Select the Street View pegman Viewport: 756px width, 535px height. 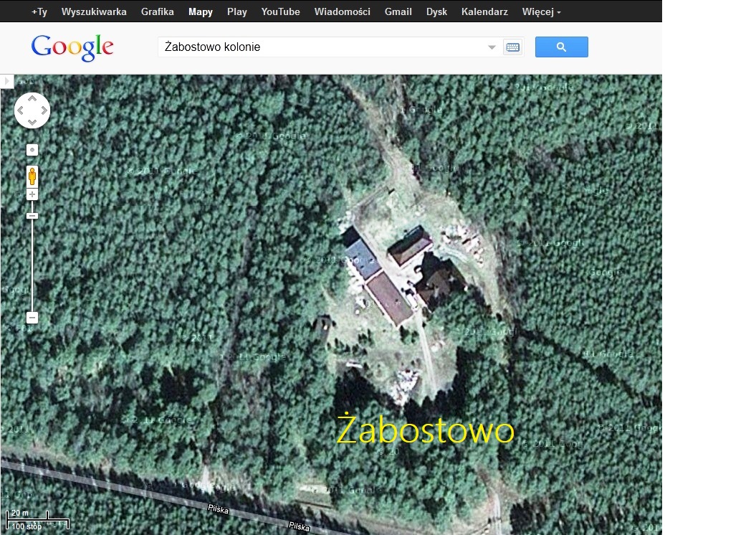pos(32,176)
